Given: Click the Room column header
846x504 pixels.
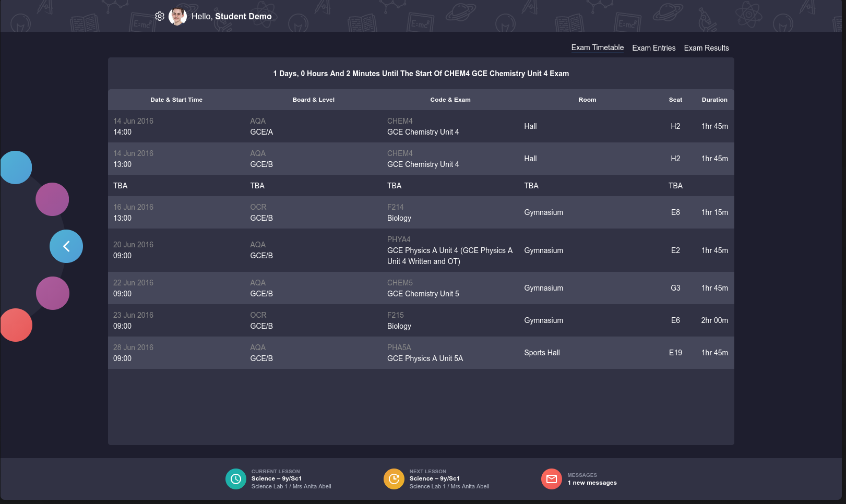Looking at the screenshot, I should click(x=587, y=100).
